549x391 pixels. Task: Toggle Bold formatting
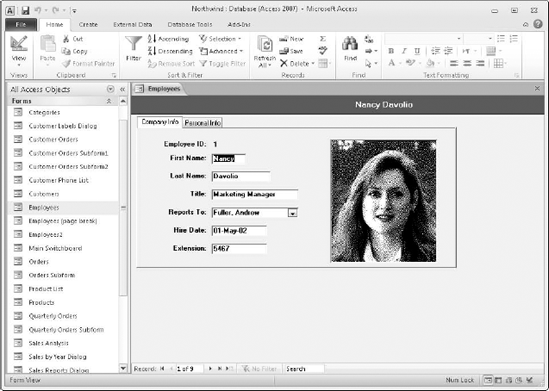tap(391, 51)
